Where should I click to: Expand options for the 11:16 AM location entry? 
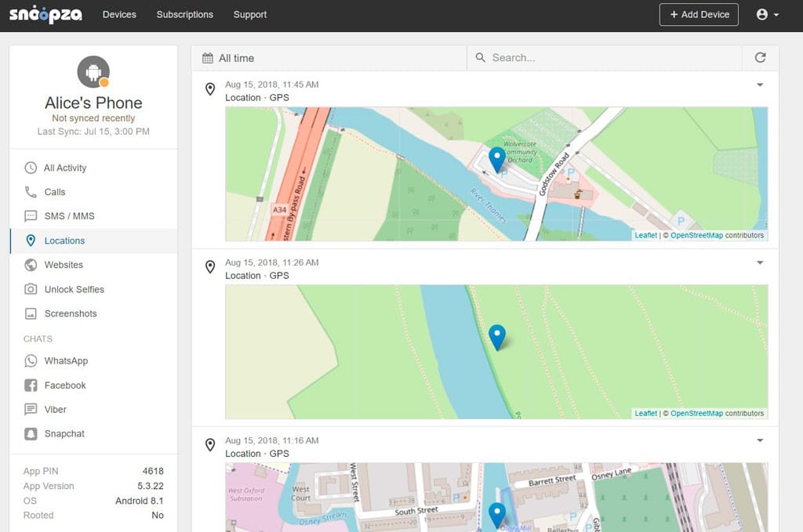pyautogui.click(x=759, y=440)
